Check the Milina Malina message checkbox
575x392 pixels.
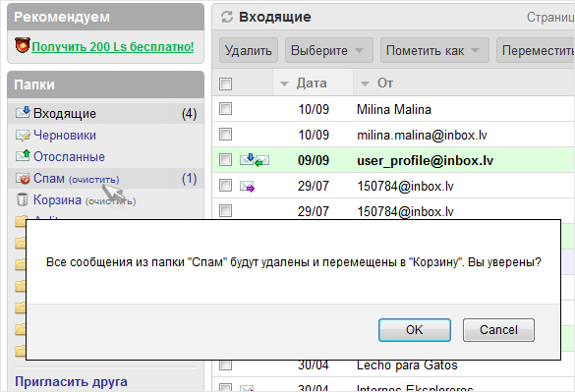[225, 109]
